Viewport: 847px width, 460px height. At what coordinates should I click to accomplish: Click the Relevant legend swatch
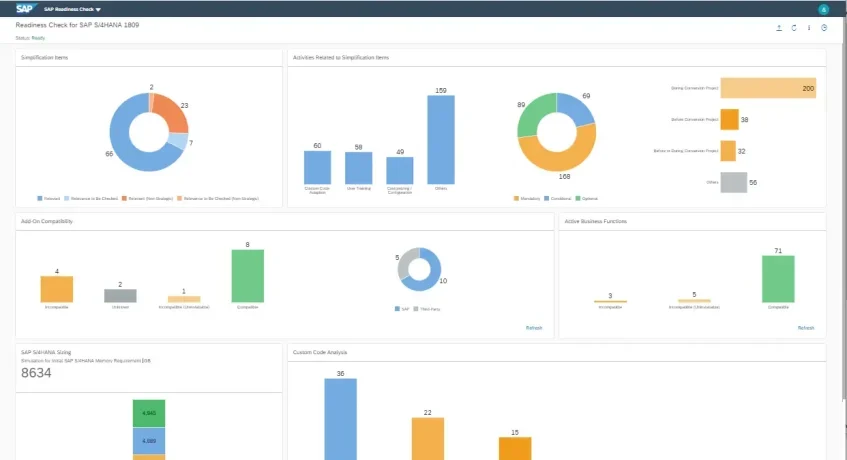(x=39, y=199)
